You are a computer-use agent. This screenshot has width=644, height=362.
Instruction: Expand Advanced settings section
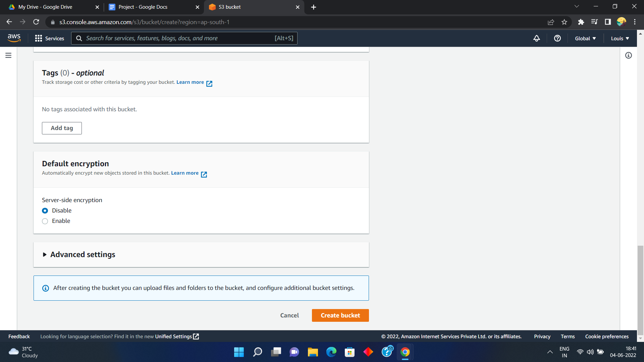[83, 255]
